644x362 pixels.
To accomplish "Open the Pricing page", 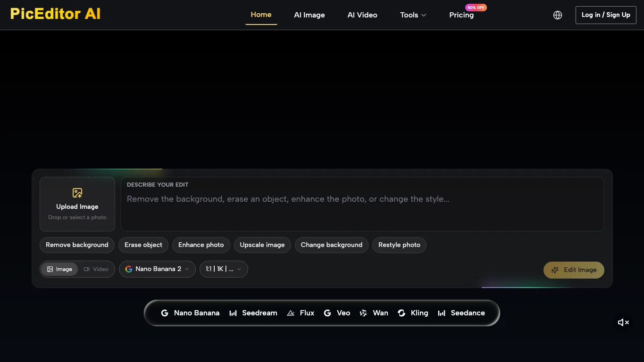I will click(461, 15).
